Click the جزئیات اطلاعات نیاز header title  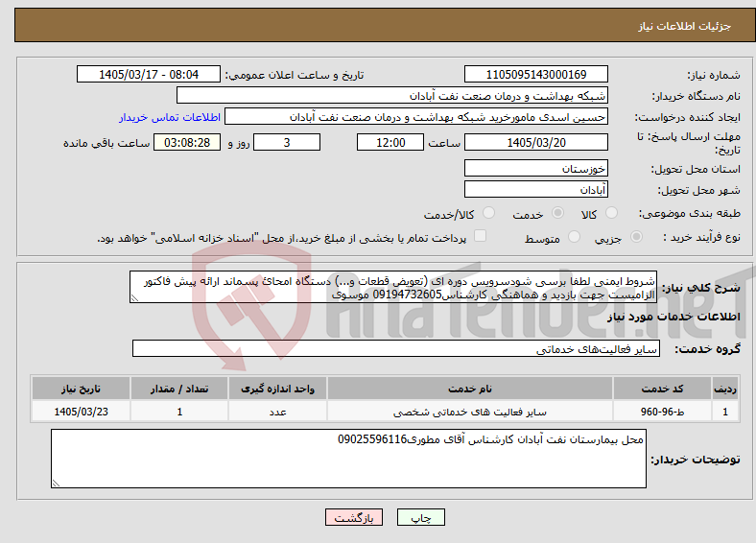point(685,26)
